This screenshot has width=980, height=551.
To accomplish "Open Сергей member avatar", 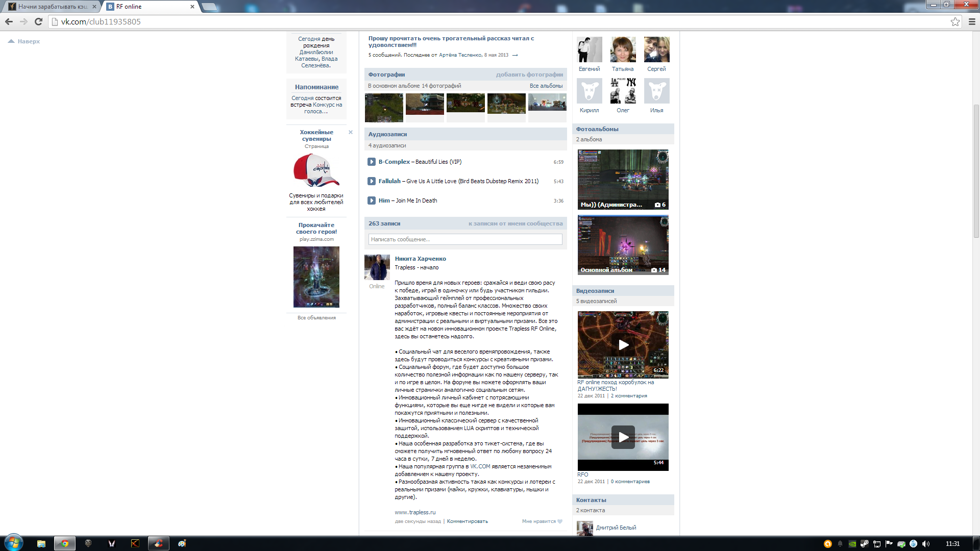I will (657, 49).
